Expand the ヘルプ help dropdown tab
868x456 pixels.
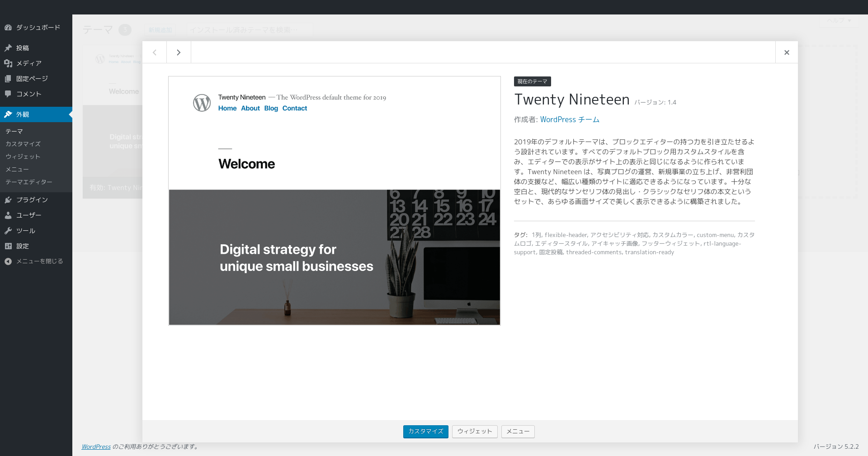tap(839, 20)
